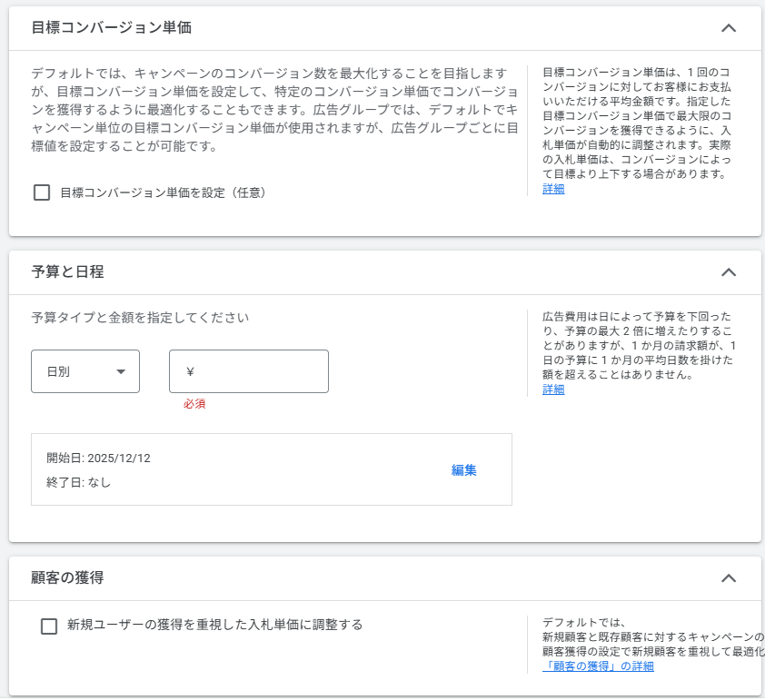
Task: Click the arrow icon on 日別 dropdown
Action: tap(121, 371)
